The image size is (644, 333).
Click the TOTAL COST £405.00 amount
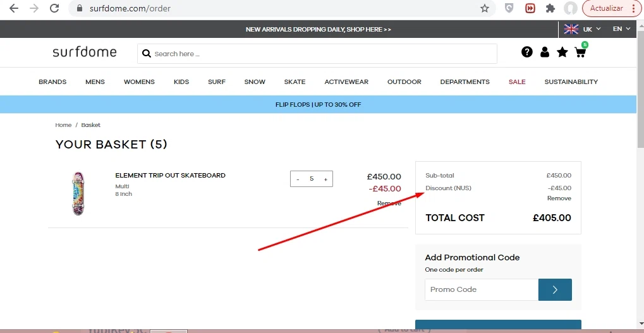click(x=552, y=218)
